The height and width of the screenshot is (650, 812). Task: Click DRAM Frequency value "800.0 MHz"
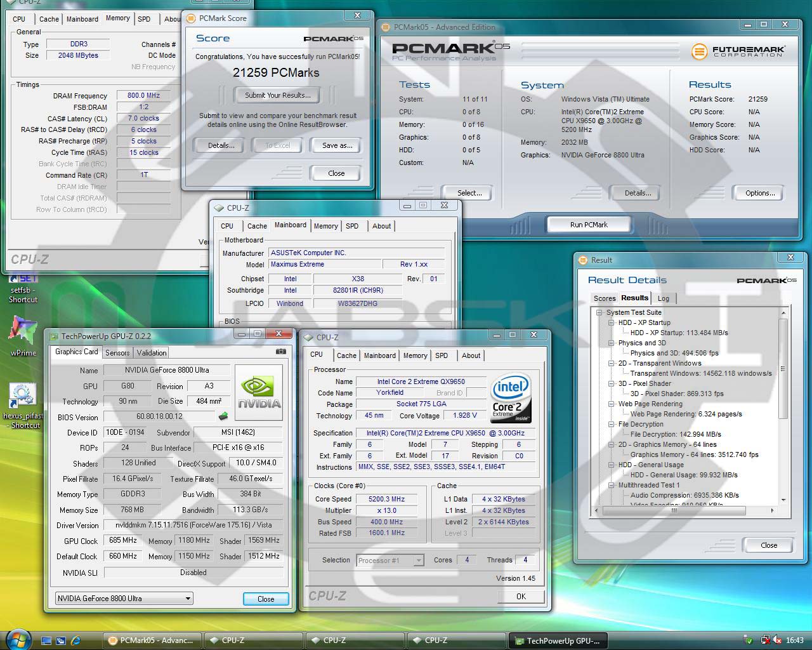143,95
